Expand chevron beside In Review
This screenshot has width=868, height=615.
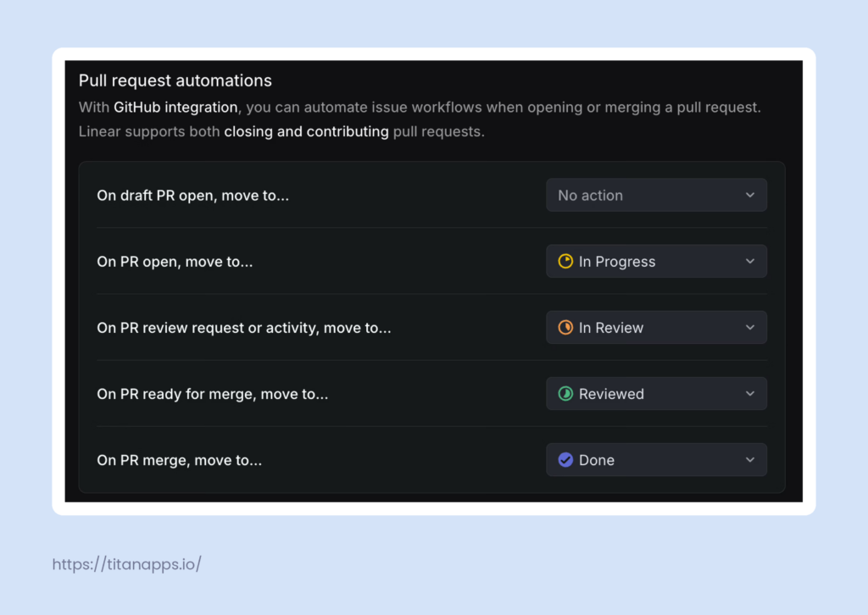click(749, 328)
